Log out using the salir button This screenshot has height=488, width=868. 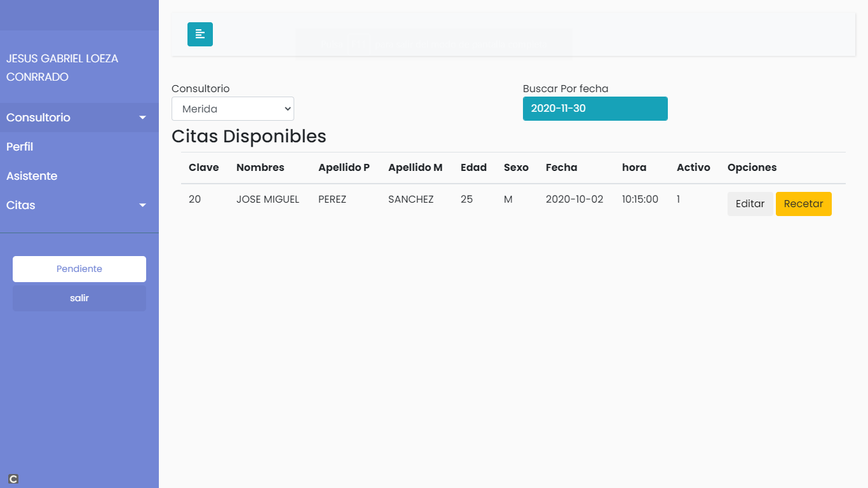pyautogui.click(x=79, y=298)
